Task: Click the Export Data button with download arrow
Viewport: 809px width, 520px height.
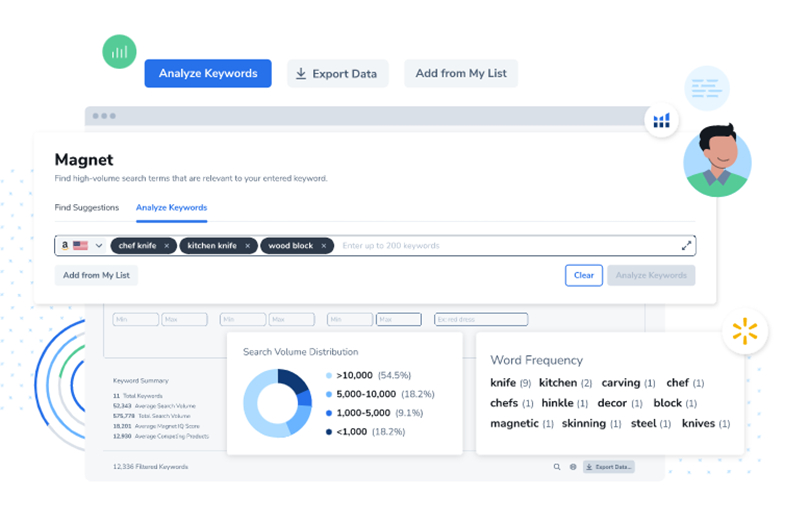Action: click(337, 74)
